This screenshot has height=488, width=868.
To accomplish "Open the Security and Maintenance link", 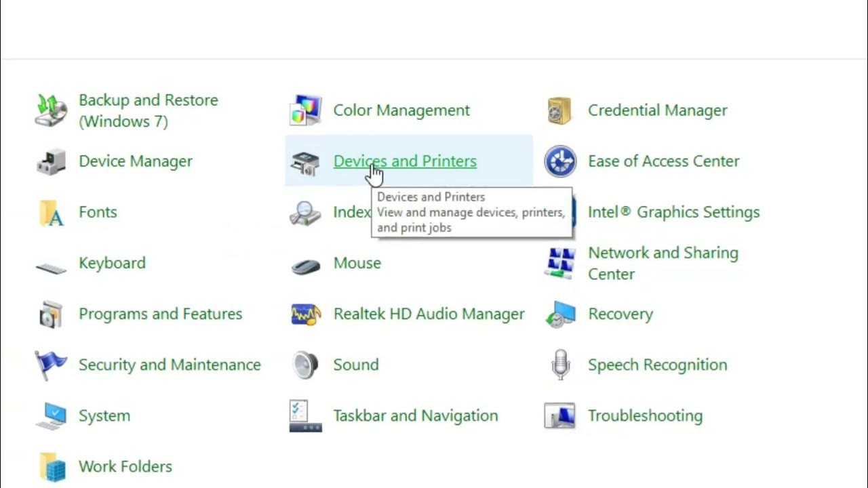I will [x=170, y=365].
